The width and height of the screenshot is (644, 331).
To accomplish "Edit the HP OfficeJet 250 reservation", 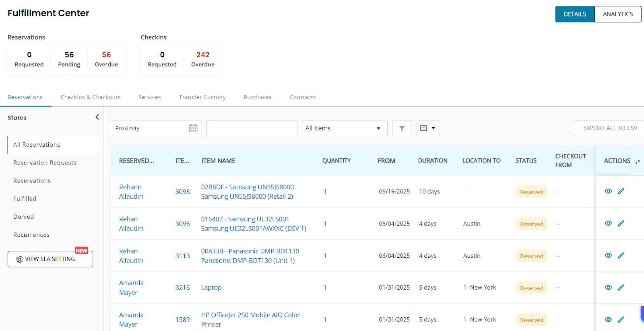I will 621,320.
